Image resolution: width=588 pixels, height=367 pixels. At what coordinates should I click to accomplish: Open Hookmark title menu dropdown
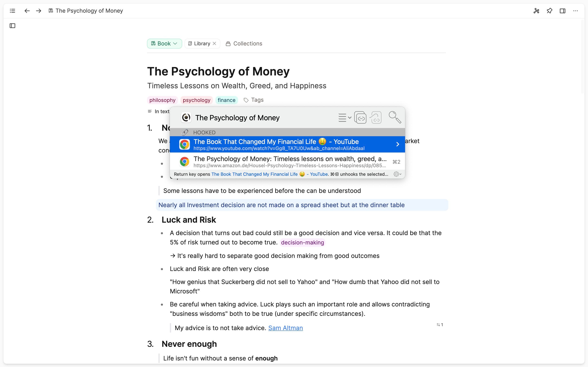(345, 118)
